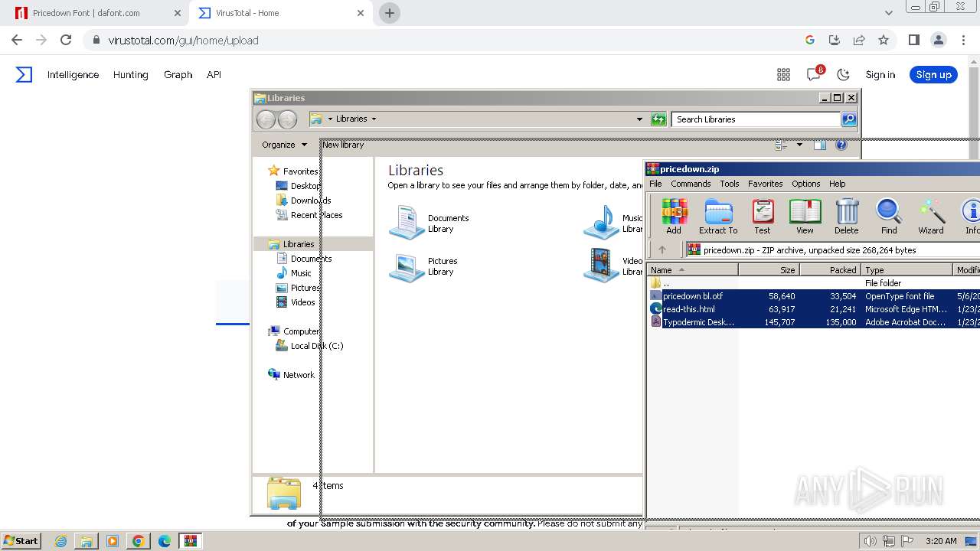Open Documents Library in Libraries window

tap(429, 223)
